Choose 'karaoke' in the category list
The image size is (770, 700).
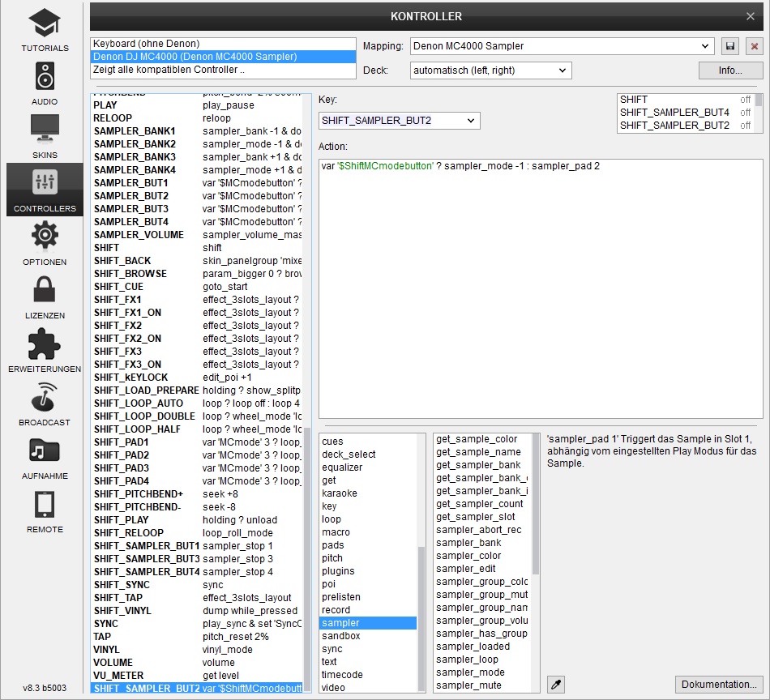[x=368, y=493]
